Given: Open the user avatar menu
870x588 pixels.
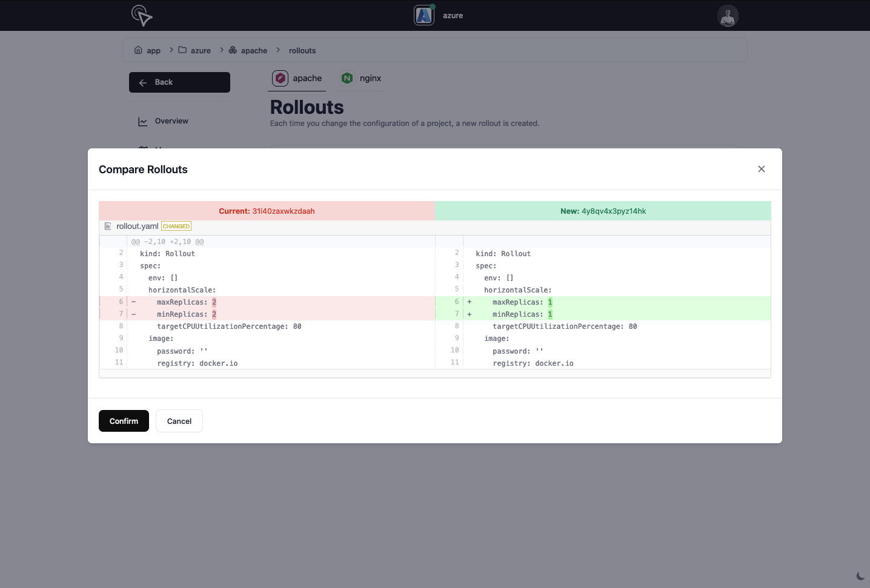Looking at the screenshot, I should pyautogui.click(x=728, y=16).
